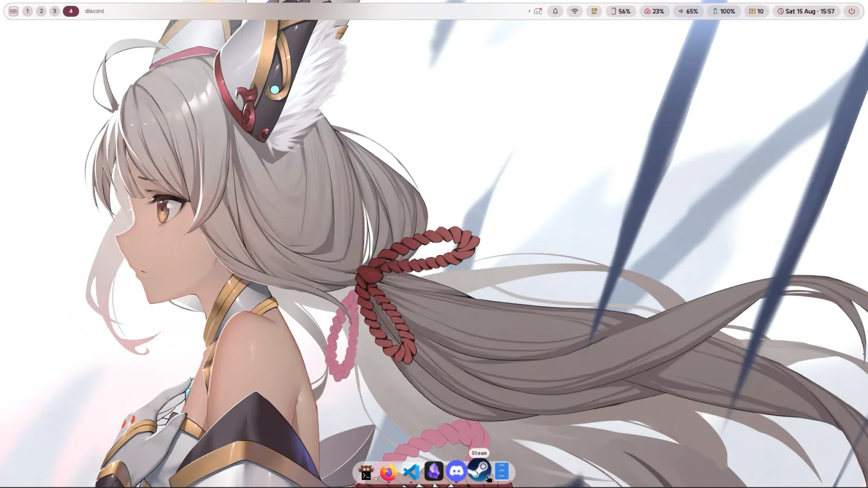868x488 pixels.
Task: Open the power menu button
Action: click(x=852, y=11)
